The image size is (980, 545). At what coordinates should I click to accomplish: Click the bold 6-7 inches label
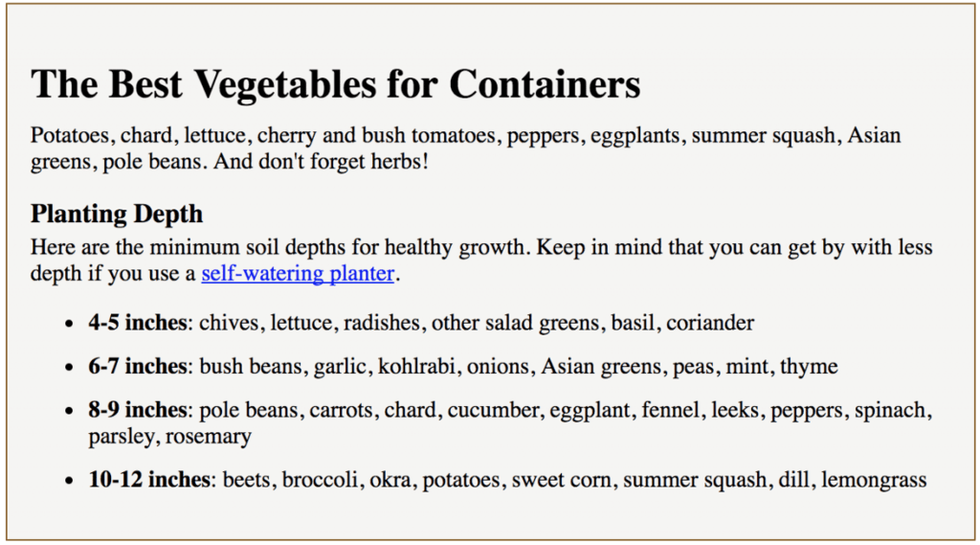[x=138, y=367]
